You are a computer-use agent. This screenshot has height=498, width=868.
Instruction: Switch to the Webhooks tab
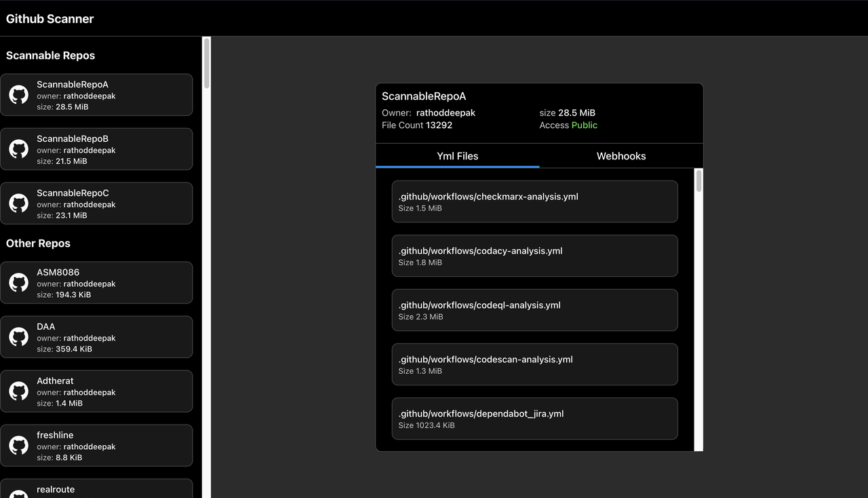tap(620, 156)
